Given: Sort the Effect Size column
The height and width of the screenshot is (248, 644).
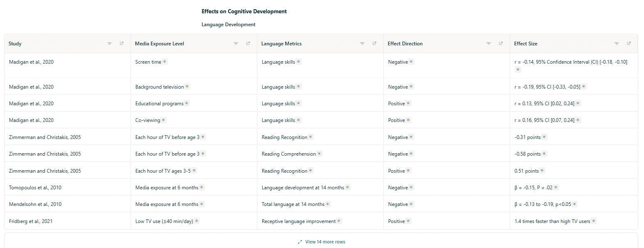Looking at the screenshot, I should pyautogui.click(x=629, y=44).
